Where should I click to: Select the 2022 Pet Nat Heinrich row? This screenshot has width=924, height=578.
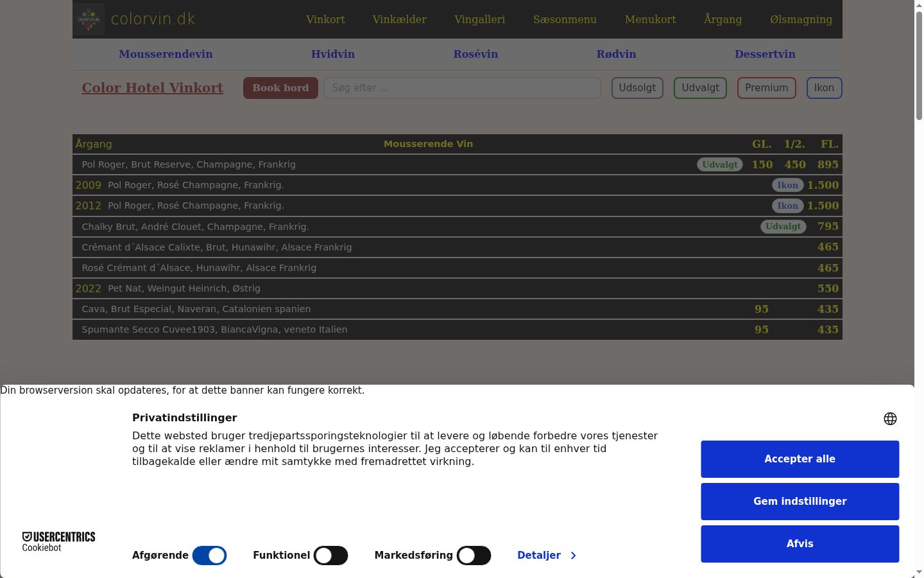click(458, 288)
